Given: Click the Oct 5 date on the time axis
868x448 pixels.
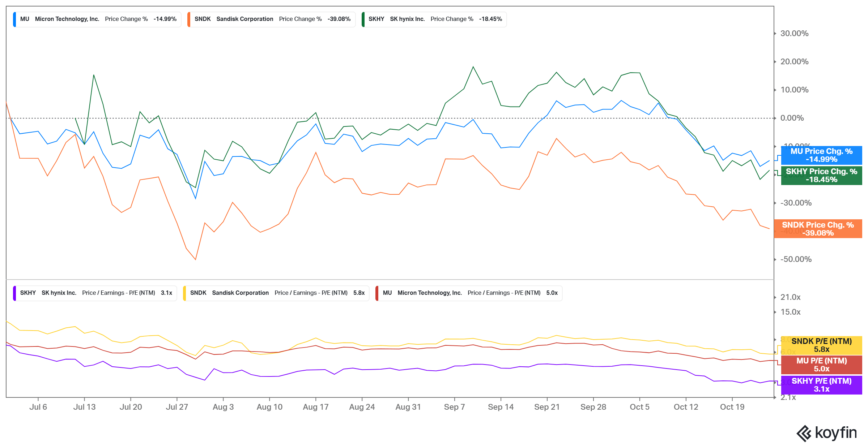Looking at the screenshot, I should pos(639,407).
